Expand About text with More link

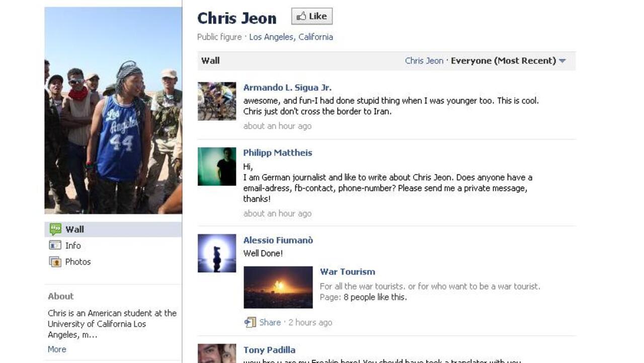click(x=57, y=349)
